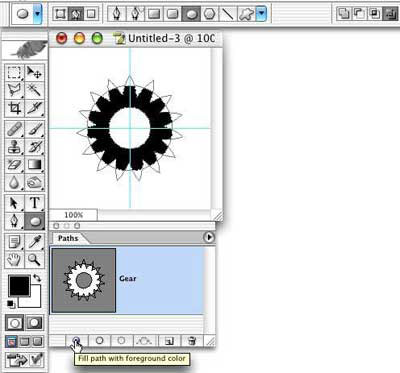Select the Crop tool
Screen dimensions: 400x373
click(x=14, y=108)
